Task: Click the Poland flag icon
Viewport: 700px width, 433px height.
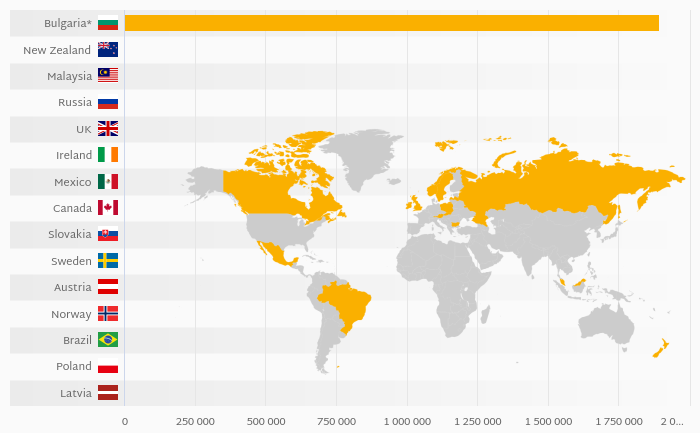Action: 108,366
